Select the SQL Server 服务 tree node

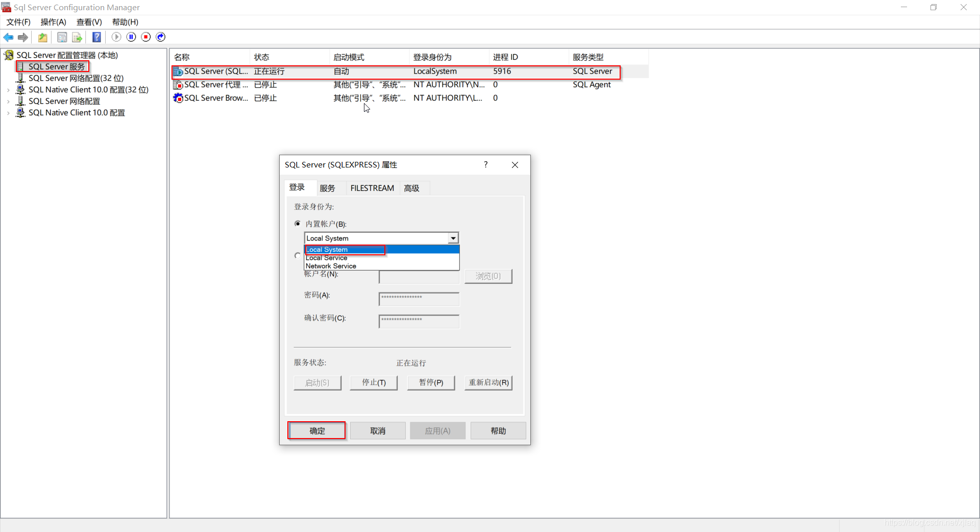click(57, 67)
